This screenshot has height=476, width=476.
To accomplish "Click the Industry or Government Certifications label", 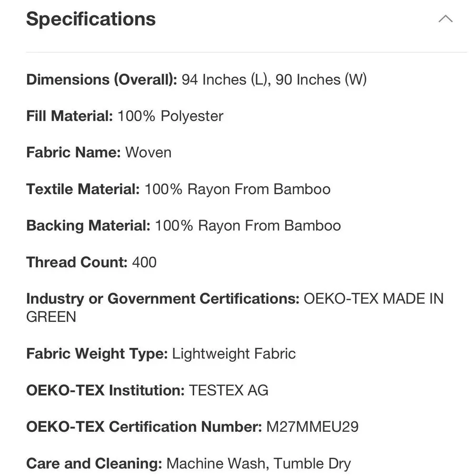I will (x=163, y=299).
